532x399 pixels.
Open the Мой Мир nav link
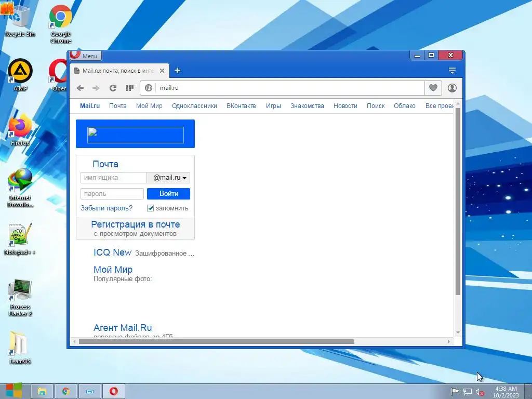tap(149, 106)
